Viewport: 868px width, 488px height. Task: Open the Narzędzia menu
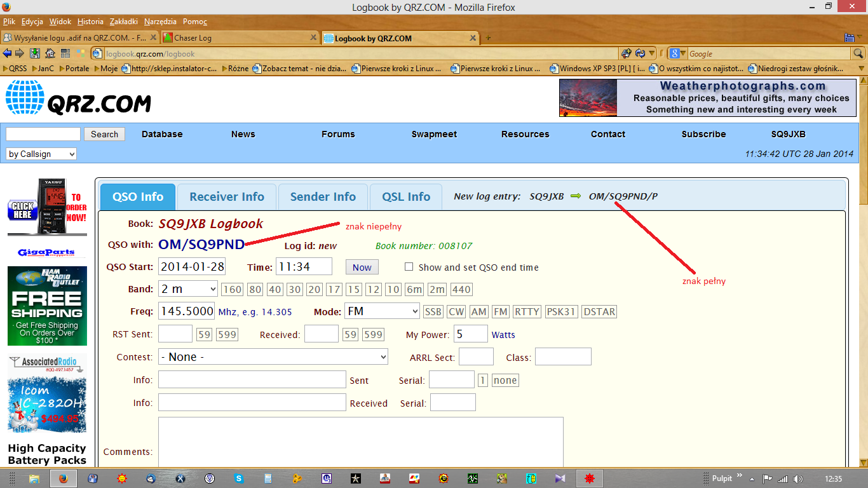tap(160, 22)
